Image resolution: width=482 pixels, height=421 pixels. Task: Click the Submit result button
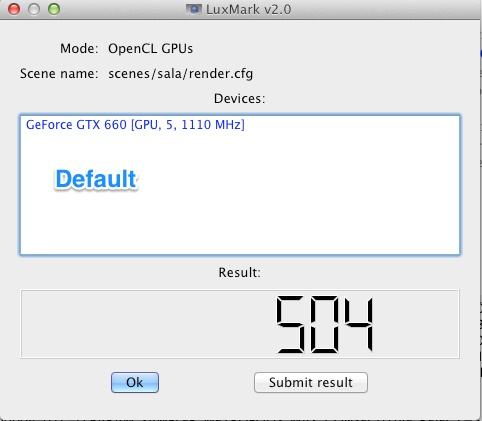tap(311, 382)
